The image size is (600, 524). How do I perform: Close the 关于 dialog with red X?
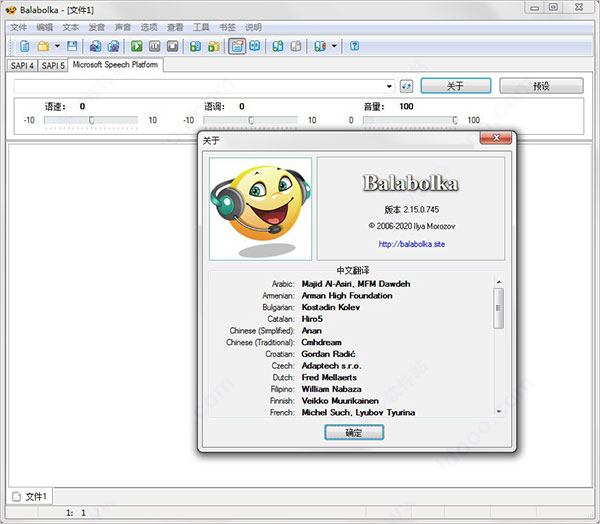(x=496, y=138)
